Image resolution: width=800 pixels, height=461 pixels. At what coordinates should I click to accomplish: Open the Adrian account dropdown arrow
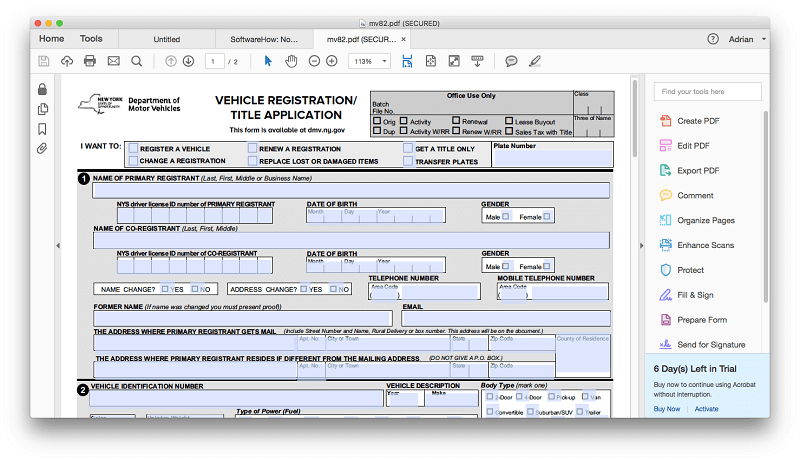pyautogui.click(x=764, y=39)
